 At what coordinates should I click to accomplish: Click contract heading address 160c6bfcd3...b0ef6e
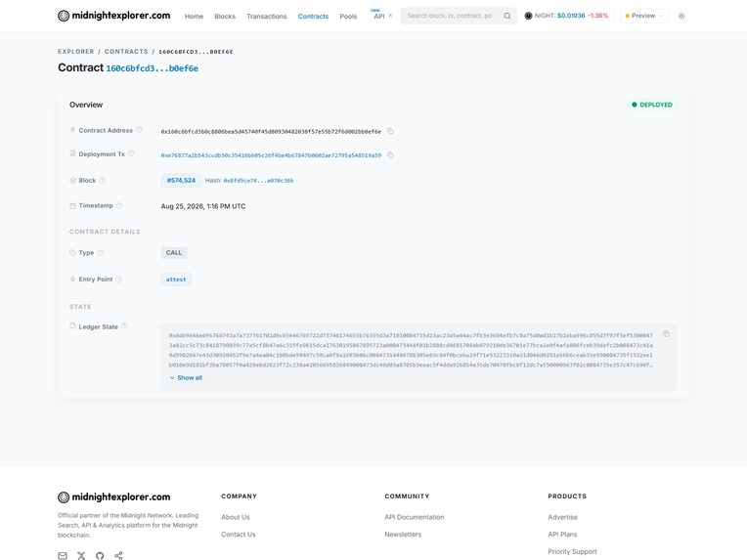pos(152,68)
